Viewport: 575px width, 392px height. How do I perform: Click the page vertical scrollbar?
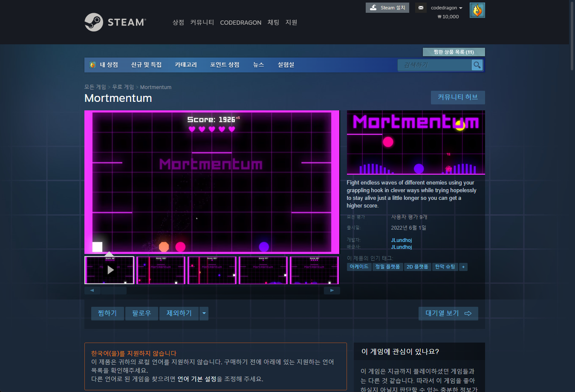click(572, 36)
